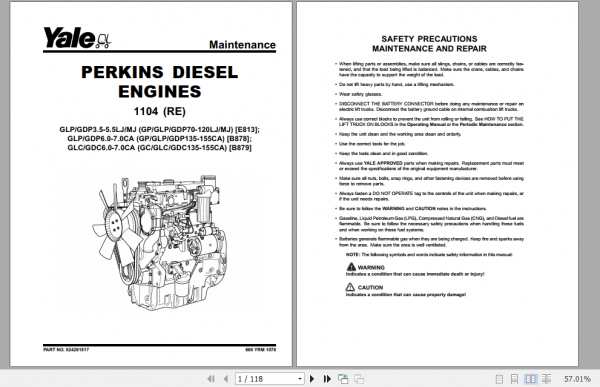Click the CAUTION triangle symbol
The width and height of the screenshot is (600, 387).
click(350, 287)
